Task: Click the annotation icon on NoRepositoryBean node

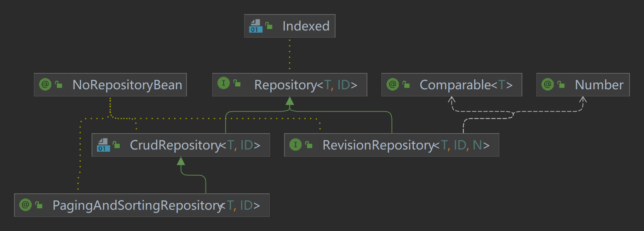Action: point(45,84)
